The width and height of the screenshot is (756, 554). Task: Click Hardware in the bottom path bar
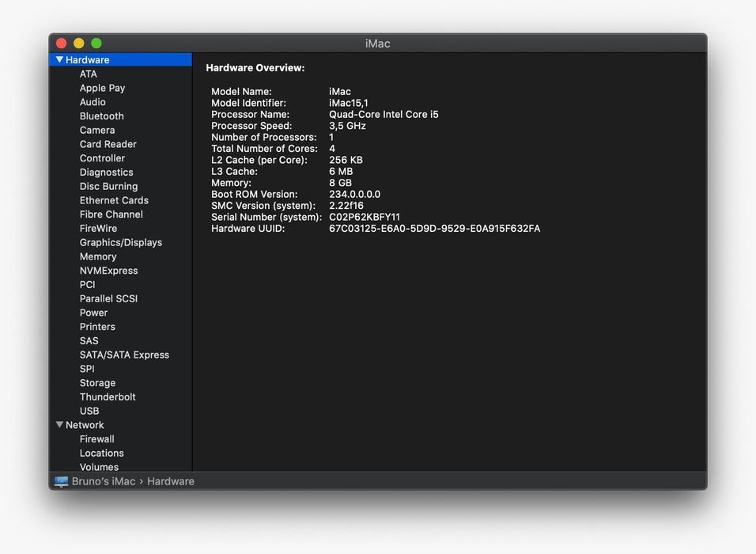coord(171,481)
